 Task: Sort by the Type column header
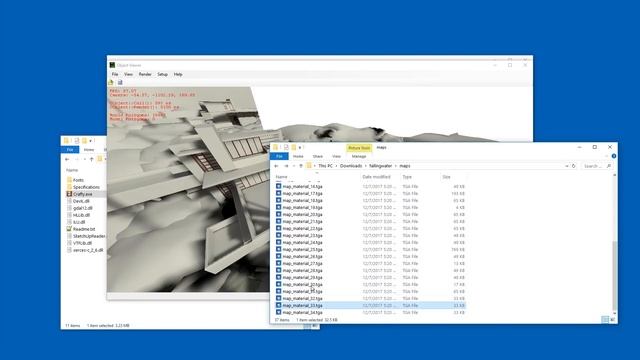tap(407, 177)
